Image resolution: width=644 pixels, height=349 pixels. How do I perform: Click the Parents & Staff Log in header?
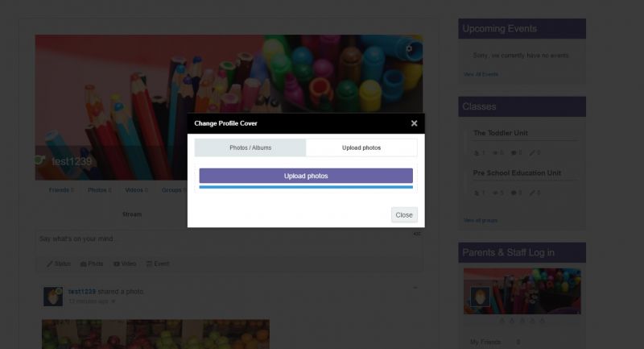[x=522, y=252]
